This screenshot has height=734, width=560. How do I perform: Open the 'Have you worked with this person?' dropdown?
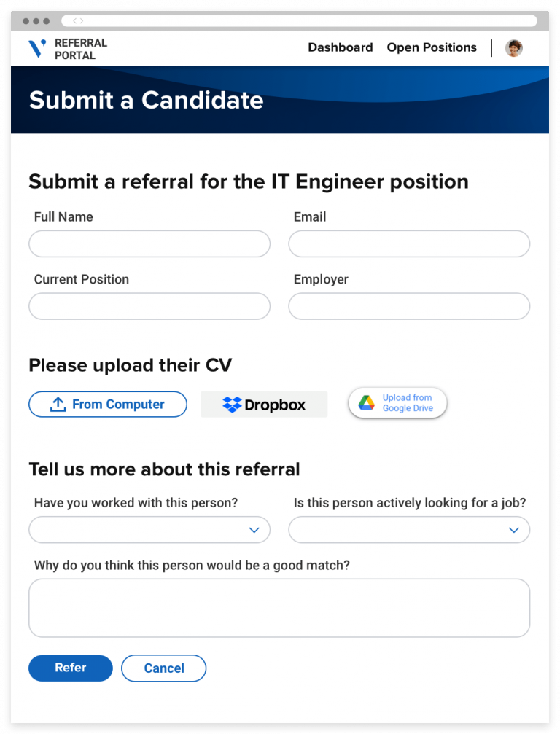click(x=149, y=530)
